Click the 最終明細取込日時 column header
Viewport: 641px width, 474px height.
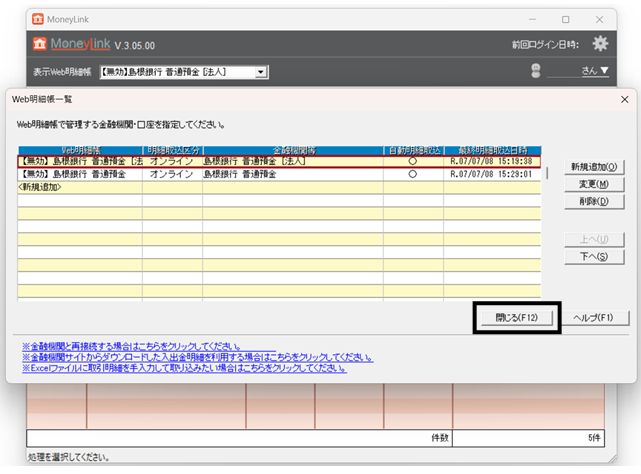coord(493,151)
